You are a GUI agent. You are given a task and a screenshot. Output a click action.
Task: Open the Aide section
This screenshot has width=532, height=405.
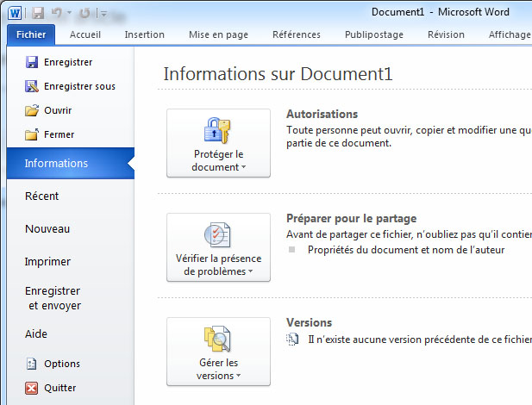pos(36,334)
